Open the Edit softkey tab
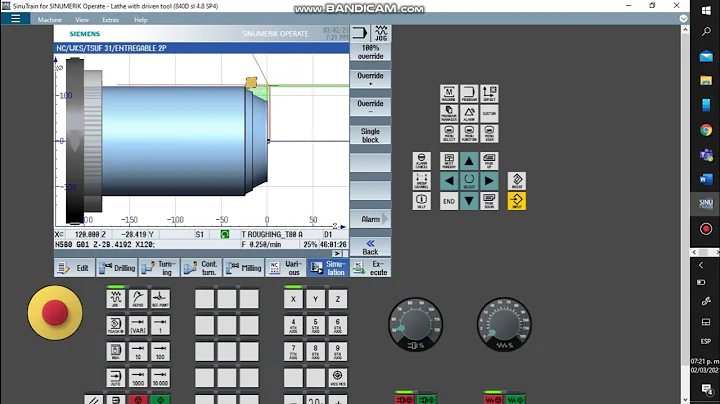Screen dimensions: 720x404 (x=74, y=268)
